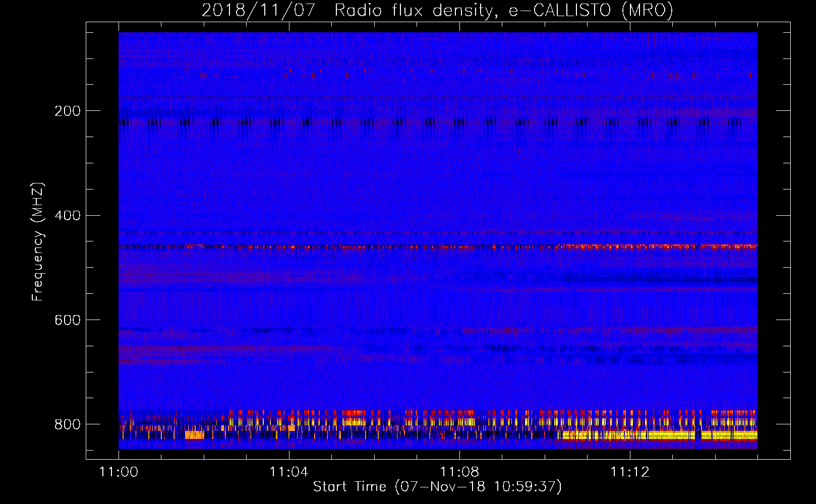Click the "Start Time (07-Nov-18 10:59:37)" label
Viewport: 816px width, 504px height.
pos(437,487)
